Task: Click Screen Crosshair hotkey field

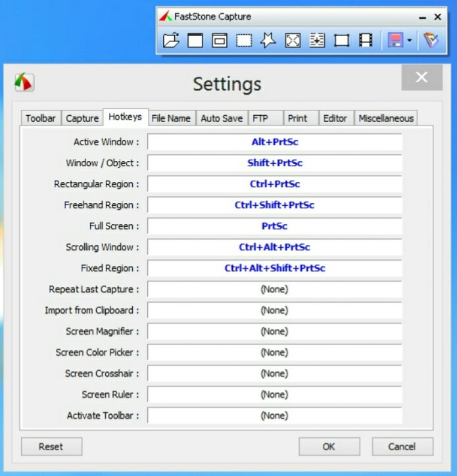Action: 275,373
